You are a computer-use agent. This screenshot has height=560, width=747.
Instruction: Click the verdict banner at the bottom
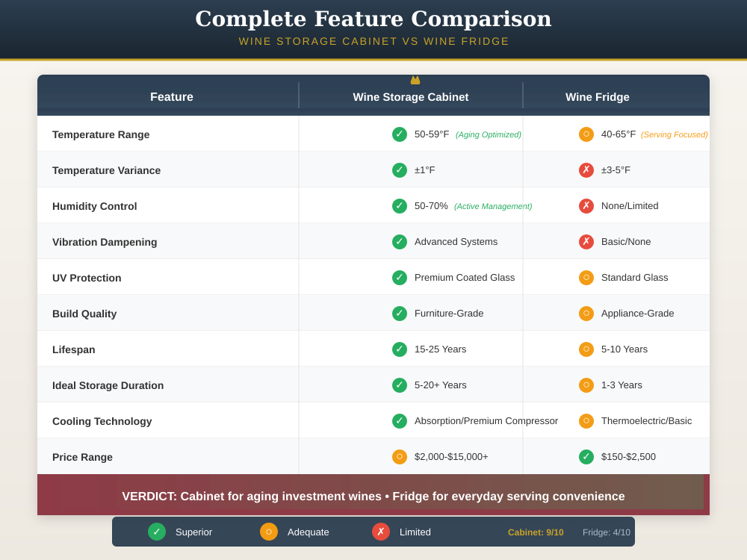[x=373, y=496]
